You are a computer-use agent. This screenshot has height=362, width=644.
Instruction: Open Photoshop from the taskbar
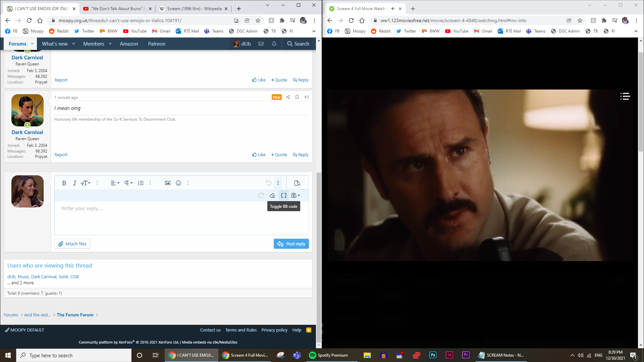click(433, 355)
